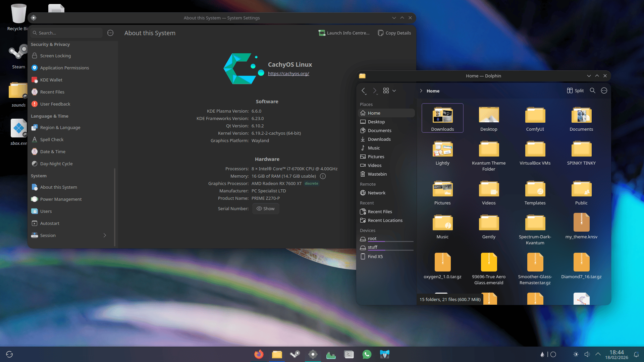Click Copy Details button

(394, 33)
